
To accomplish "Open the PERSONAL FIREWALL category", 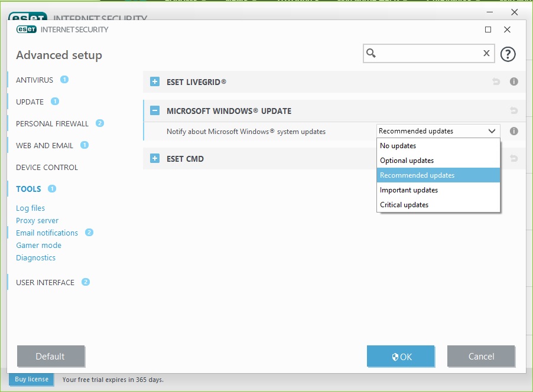I will [52, 123].
